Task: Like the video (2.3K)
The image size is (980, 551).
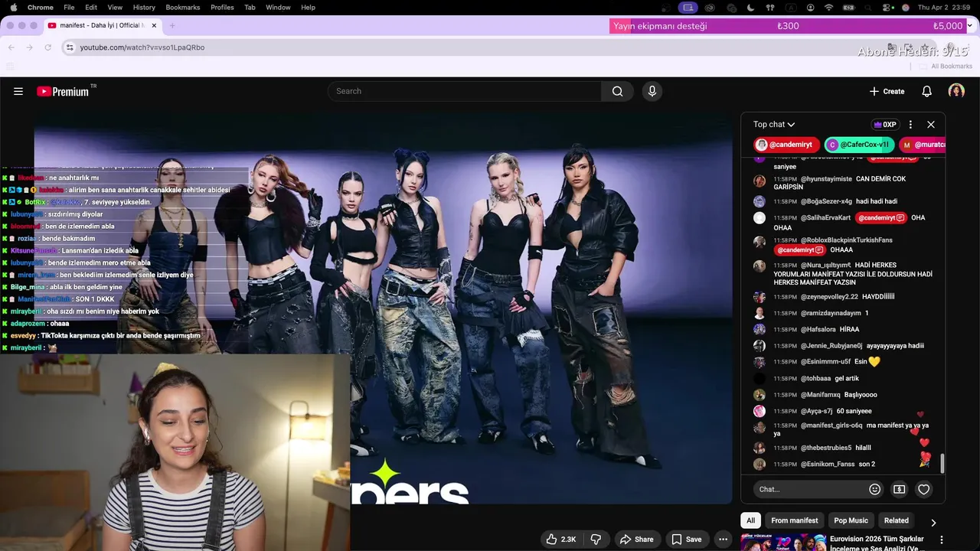Action: click(x=560, y=540)
